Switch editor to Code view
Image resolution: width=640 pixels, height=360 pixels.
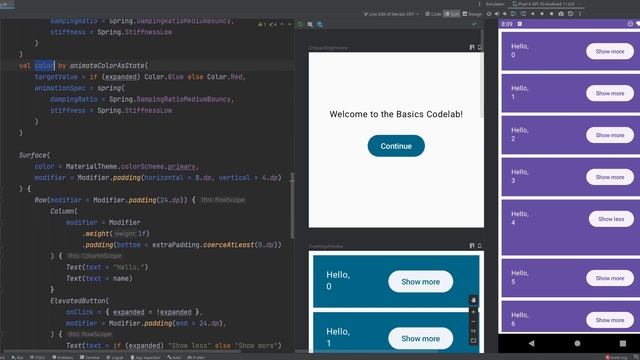click(433, 14)
